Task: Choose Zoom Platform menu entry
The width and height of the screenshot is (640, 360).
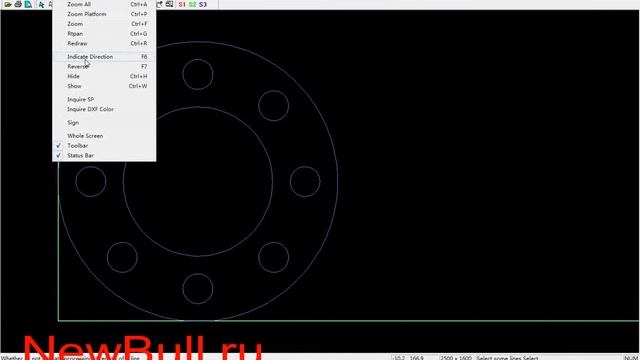Action: 104,14
